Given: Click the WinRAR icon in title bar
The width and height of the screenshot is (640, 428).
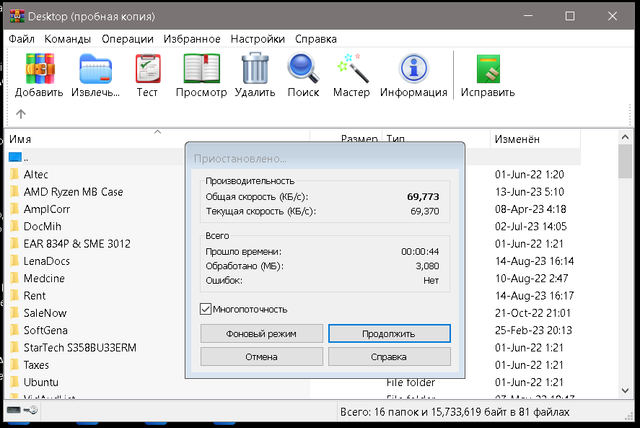Looking at the screenshot, I should pos(17,16).
